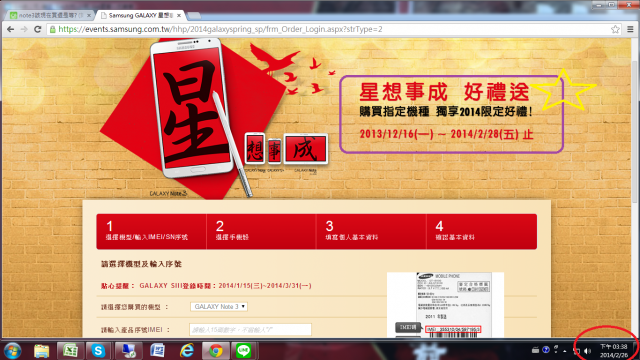This screenshot has width=640, height=360.
Task: Close the 'note3' tab with its X
Action: pos(89,16)
